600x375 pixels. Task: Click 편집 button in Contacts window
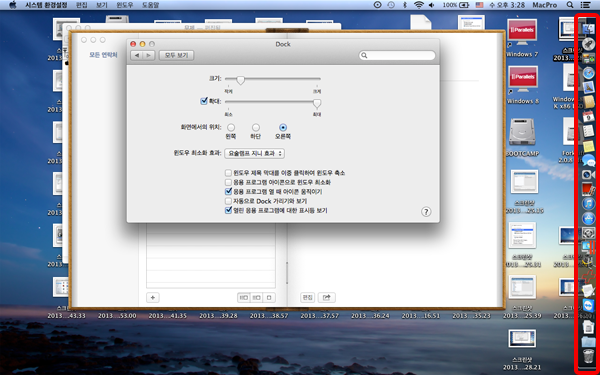(307, 297)
